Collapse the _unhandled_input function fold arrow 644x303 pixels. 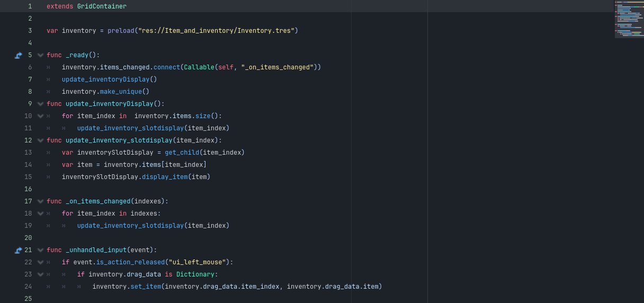[40, 250]
